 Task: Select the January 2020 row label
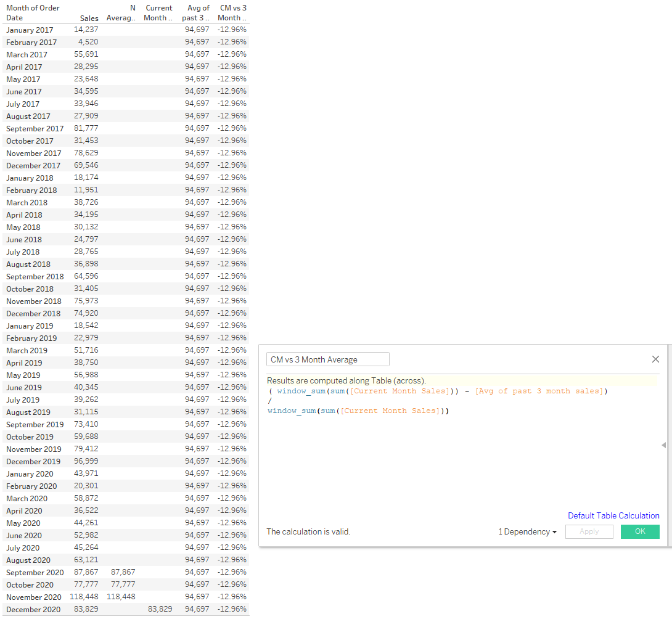tap(30, 474)
